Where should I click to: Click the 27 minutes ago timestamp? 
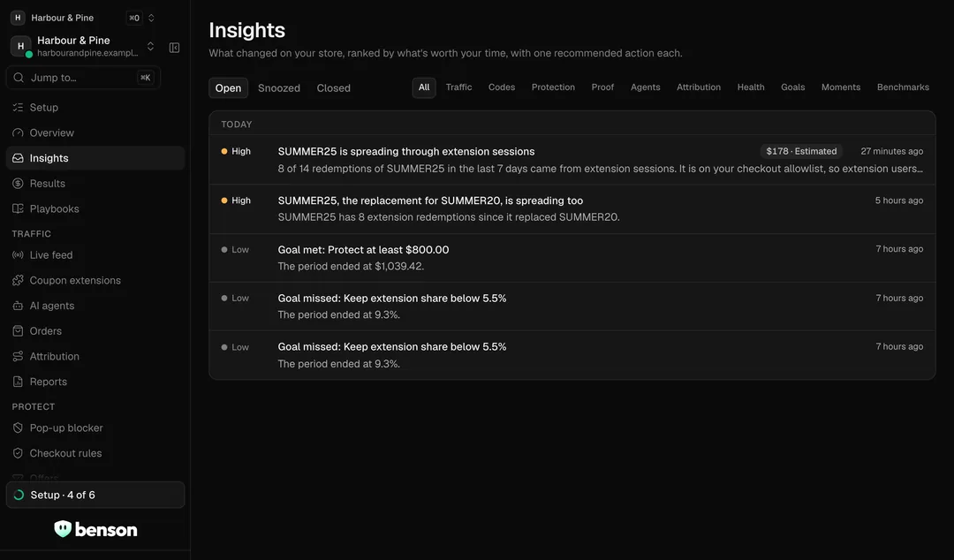891,151
